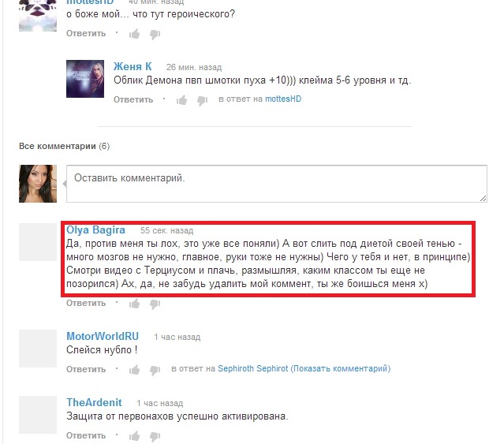
Task: Open mottesHD link in reply reference
Action: coord(283,99)
